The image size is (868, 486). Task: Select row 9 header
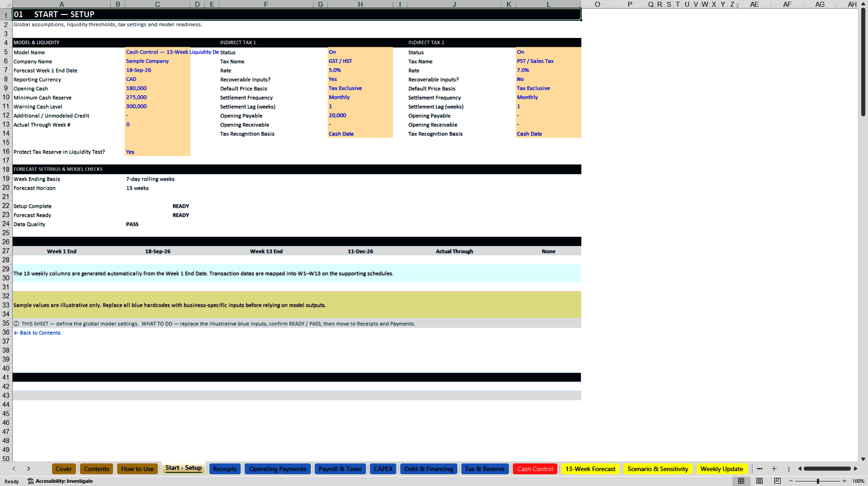[x=6, y=89]
